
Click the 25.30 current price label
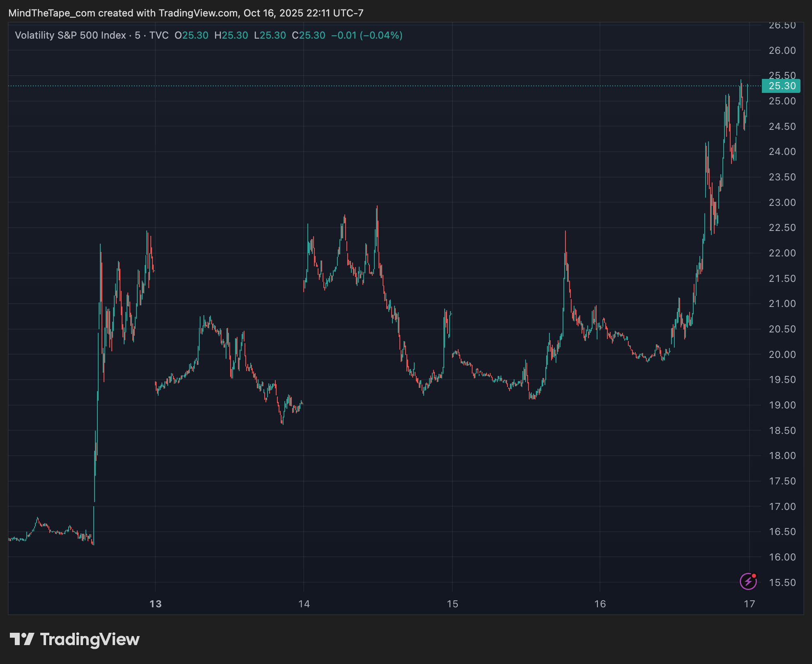782,86
